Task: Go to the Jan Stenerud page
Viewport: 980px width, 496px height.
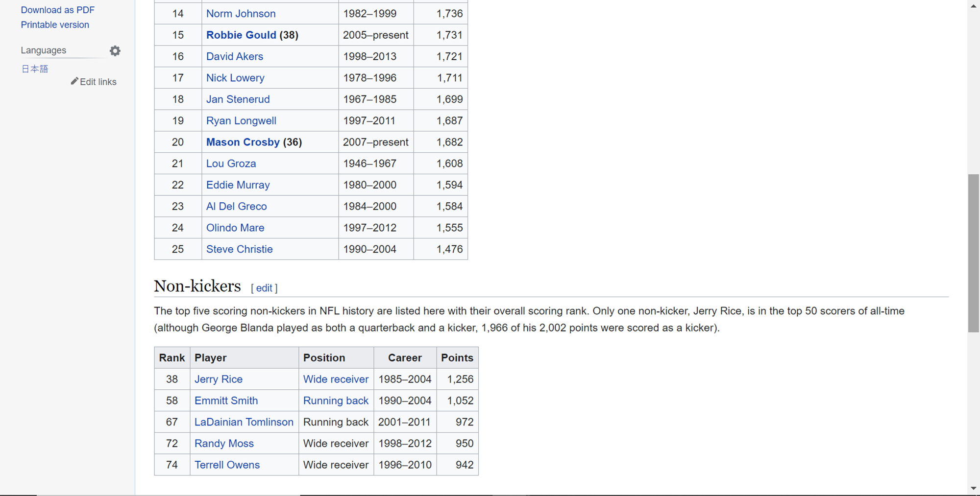Action: 238,99
